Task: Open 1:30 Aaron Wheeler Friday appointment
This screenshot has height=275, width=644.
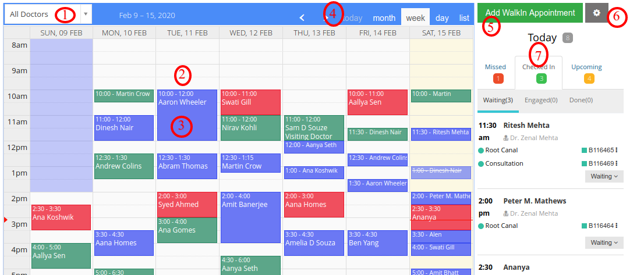Action: [377, 185]
